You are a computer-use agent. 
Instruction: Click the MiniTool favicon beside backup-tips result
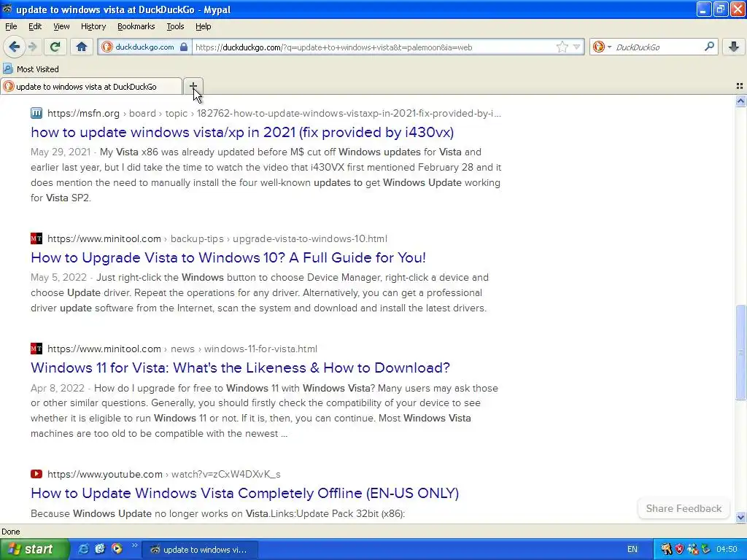[36, 238]
